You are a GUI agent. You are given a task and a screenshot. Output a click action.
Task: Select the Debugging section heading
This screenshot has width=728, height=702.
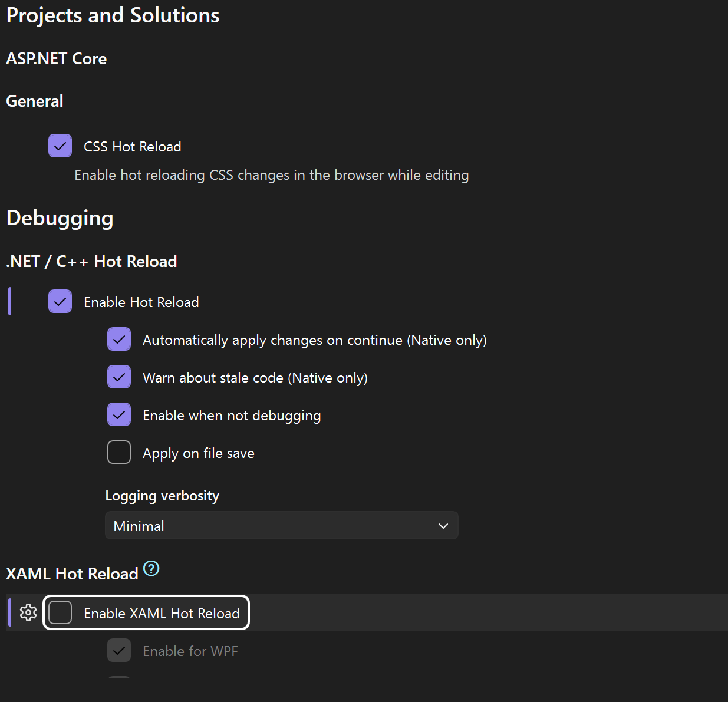point(60,218)
